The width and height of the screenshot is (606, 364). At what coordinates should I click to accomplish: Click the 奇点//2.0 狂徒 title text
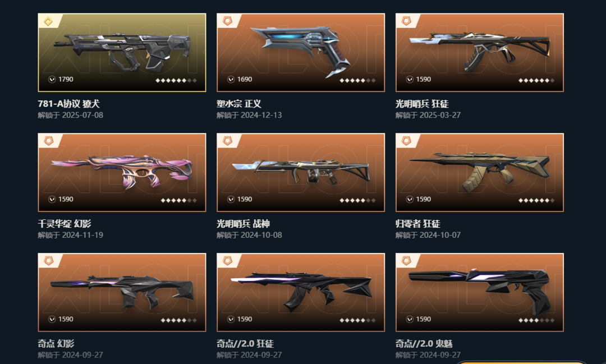pyautogui.click(x=245, y=343)
